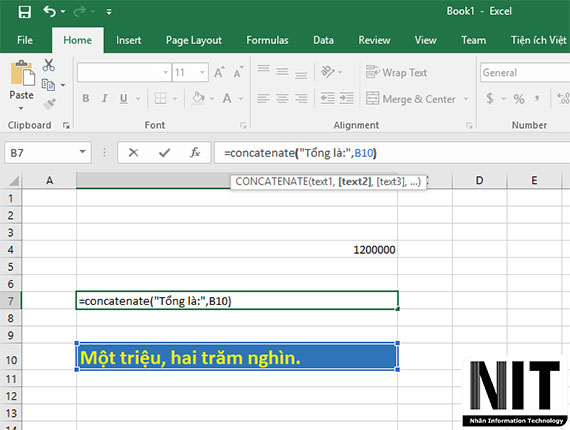
Task: Click Percent Style icon
Action: (x=519, y=99)
